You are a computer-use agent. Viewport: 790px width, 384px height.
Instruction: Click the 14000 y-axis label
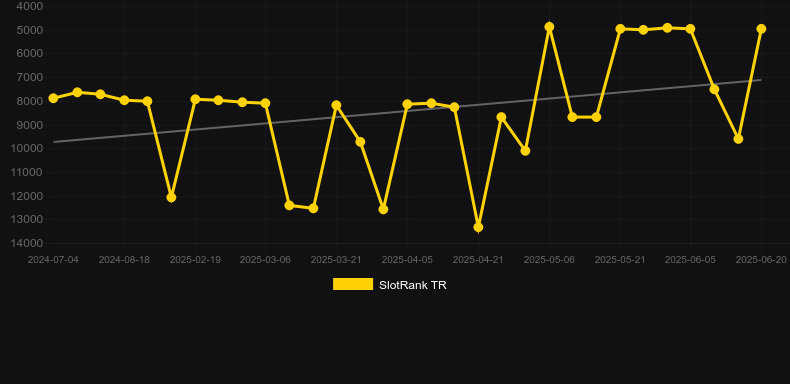[28, 243]
